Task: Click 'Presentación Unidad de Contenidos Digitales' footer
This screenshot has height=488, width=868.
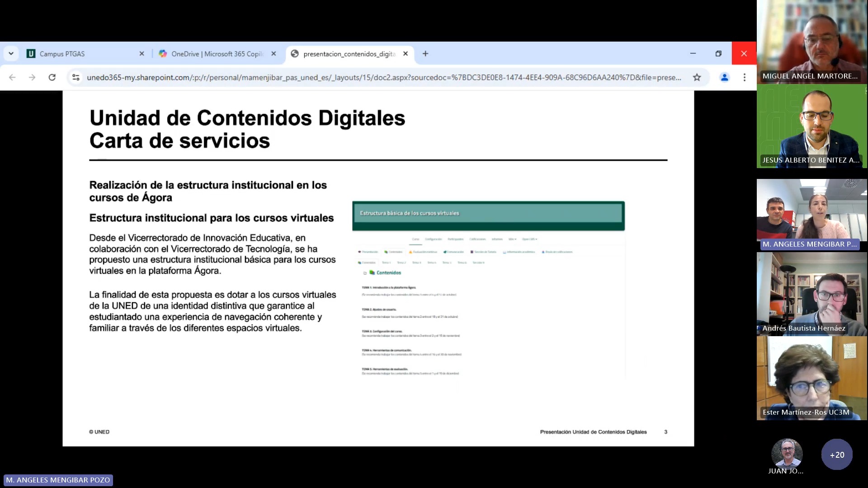Action: (x=593, y=432)
